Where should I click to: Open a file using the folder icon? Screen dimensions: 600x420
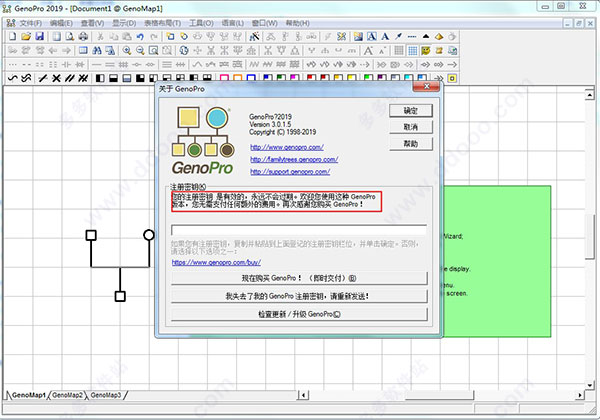click(26, 37)
